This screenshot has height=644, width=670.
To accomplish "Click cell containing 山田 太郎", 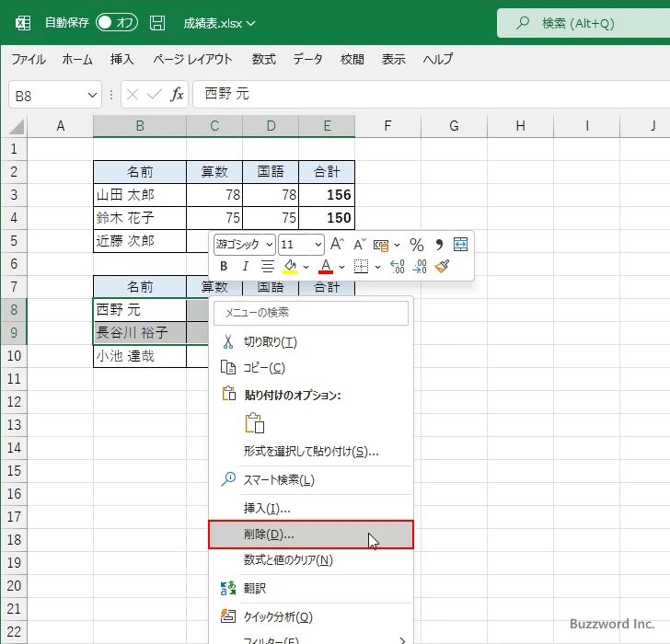I will point(140,195).
